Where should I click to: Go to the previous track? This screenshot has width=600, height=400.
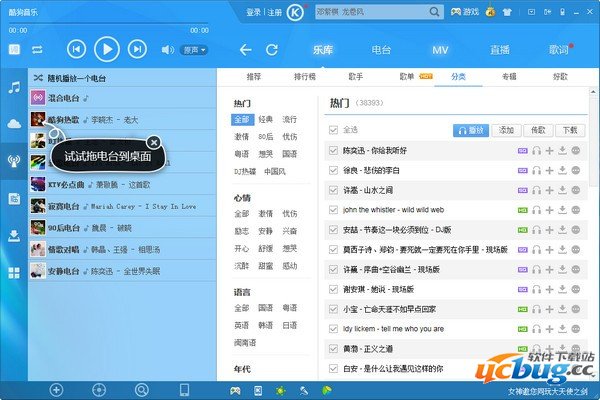[x=76, y=49]
